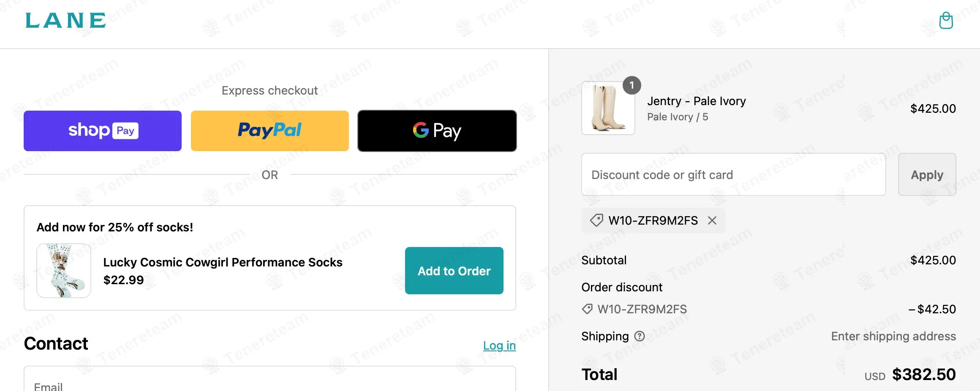Image resolution: width=980 pixels, height=391 pixels.
Task: Click the item quantity badge on boots
Action: click(632, 85)
